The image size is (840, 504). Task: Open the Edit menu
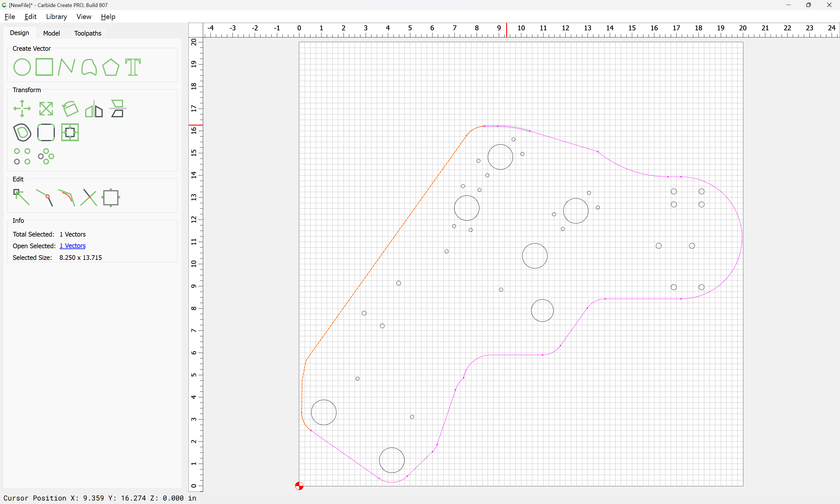tap(30, 17)
